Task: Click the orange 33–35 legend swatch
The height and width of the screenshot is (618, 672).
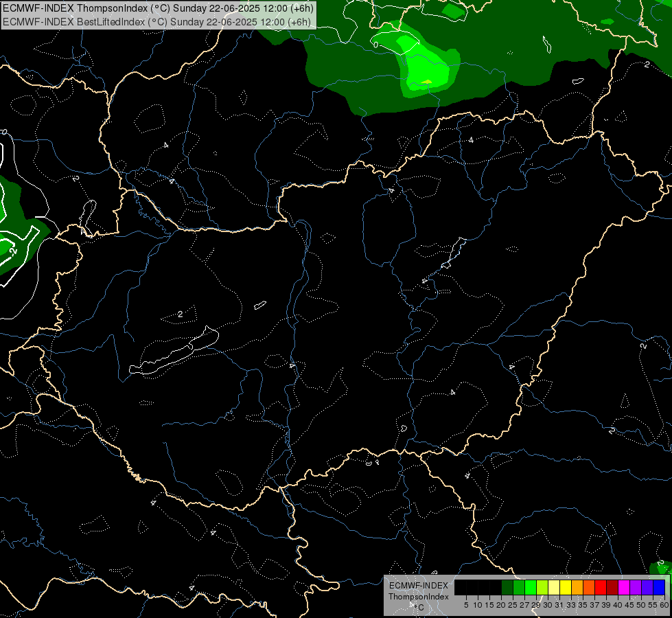Action: pyautogui.click(x=577, y=588)
